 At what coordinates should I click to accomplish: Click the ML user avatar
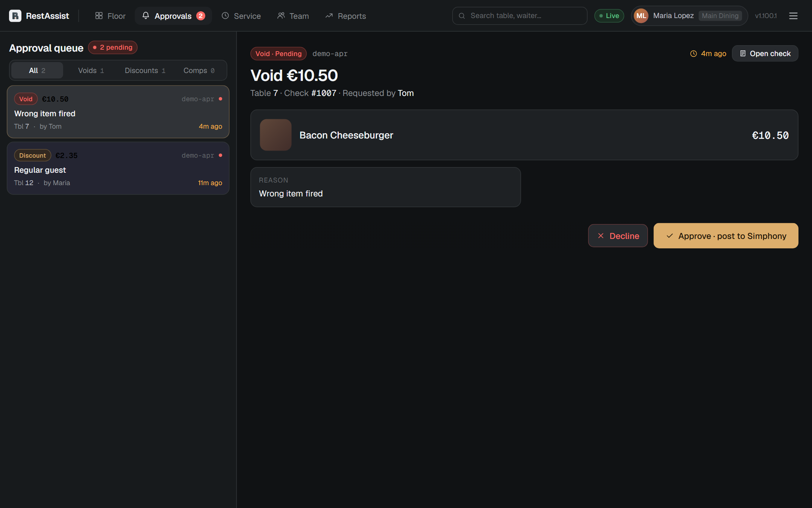coord(641,16)
